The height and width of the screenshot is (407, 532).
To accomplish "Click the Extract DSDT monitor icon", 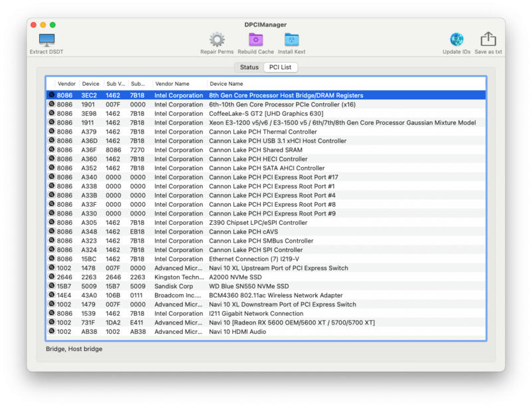I will 47,40.
